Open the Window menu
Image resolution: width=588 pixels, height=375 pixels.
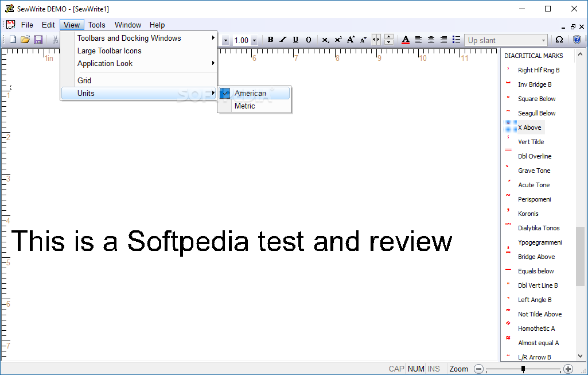pos(128,25)
